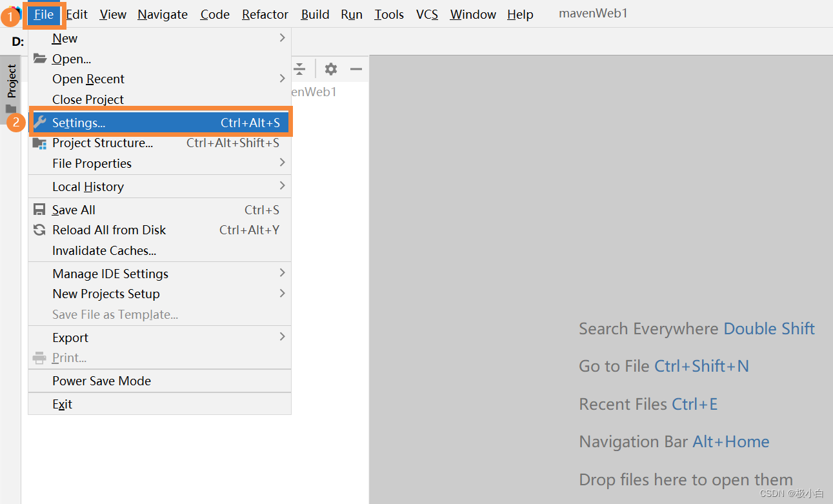Expand the Open Recent submenu
Viewport: 833px width, 504px height.
(159, 79)
